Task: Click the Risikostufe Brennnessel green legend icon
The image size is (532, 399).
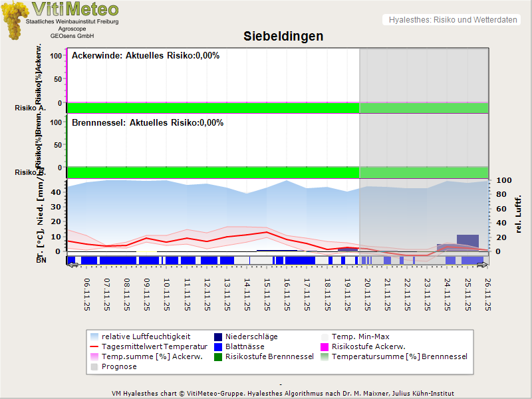Action: tap(218, 357)
